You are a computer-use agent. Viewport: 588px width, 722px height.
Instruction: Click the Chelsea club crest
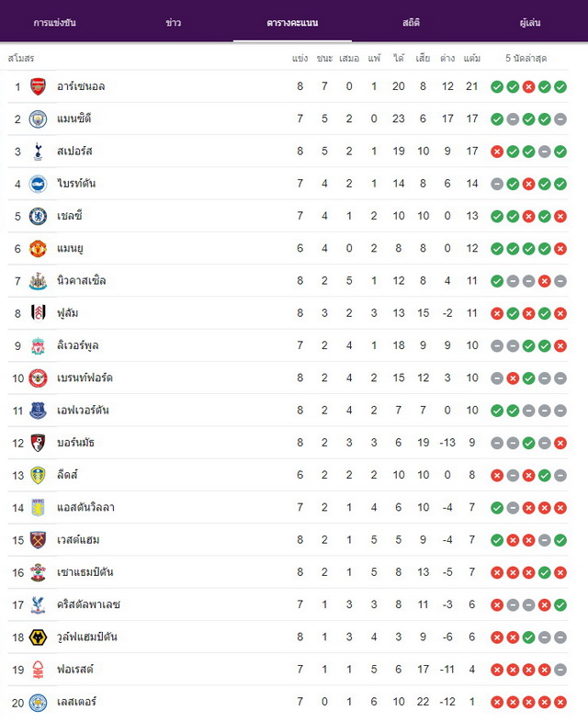coord(38,217)
